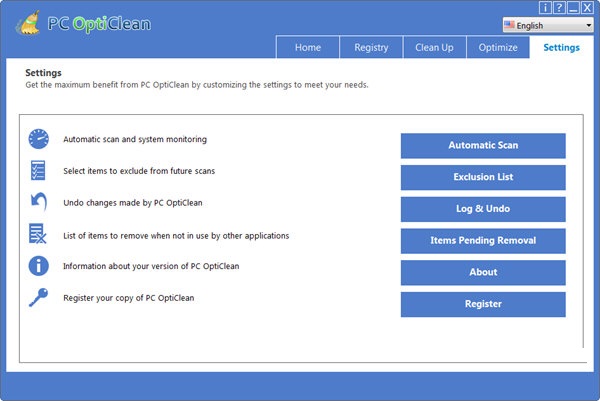Click 'Undo changes made by PC OptiClean' text

133,203
